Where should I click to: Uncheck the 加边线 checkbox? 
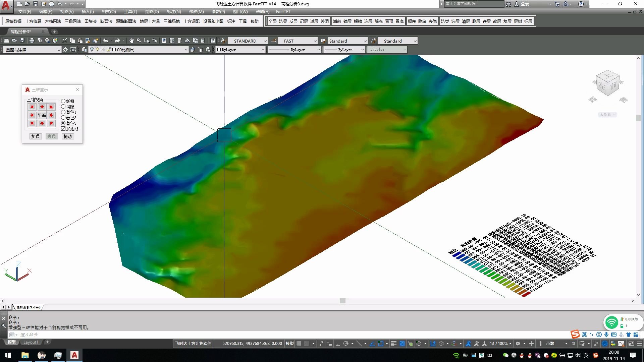click(63, 129)
